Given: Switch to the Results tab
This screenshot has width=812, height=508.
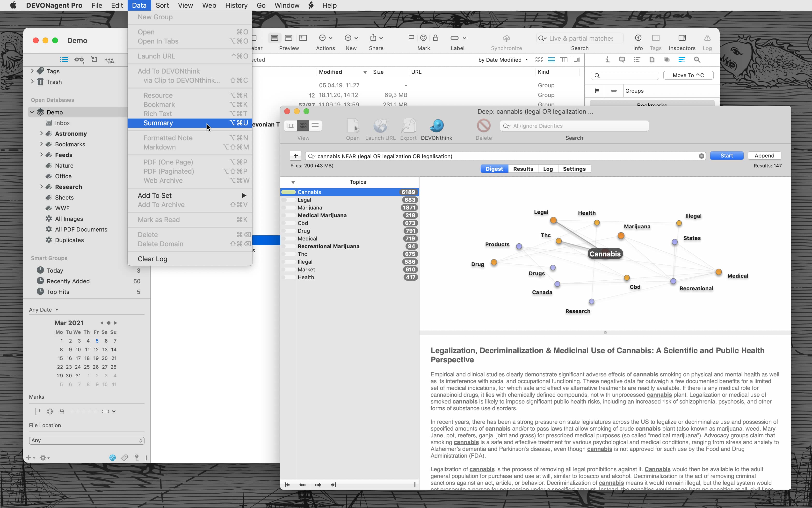Looking at the screenshot, I should pos(523,169).
